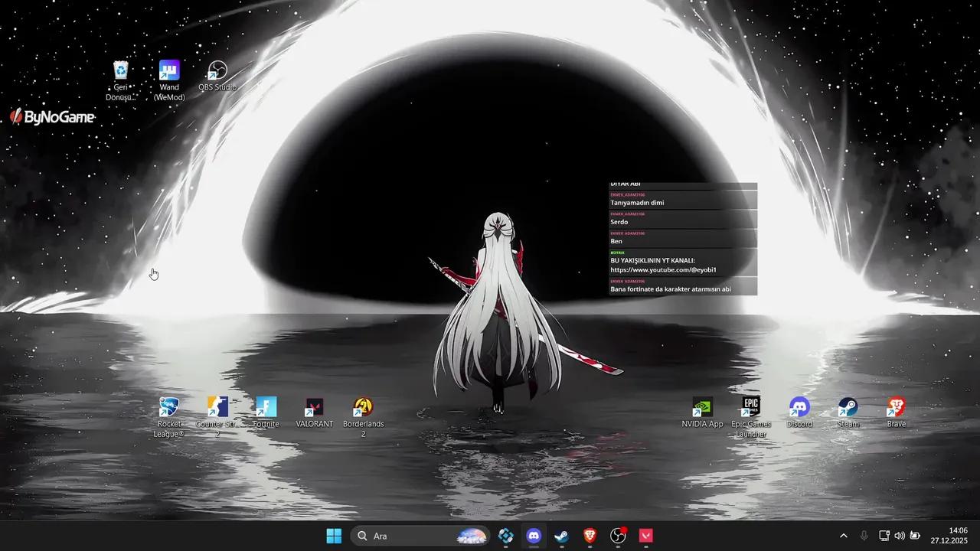Click the Windows Start button

(x=334, y=536)
